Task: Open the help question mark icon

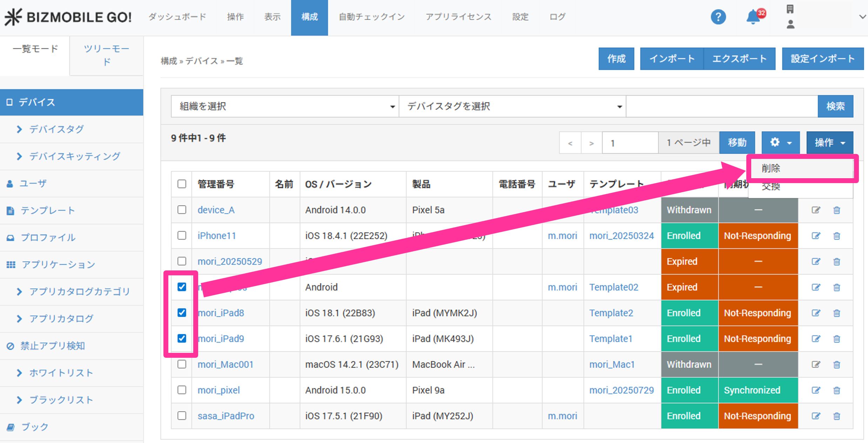Action: [718, 17]
